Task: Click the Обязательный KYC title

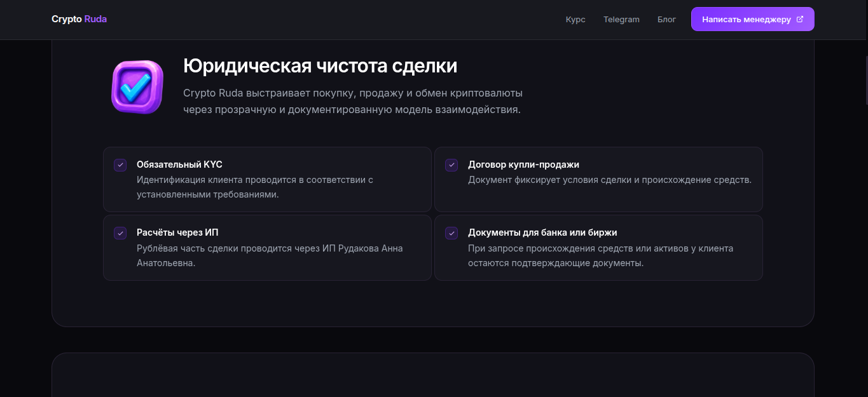Action: pyautogui.click(x=179, y=165)
